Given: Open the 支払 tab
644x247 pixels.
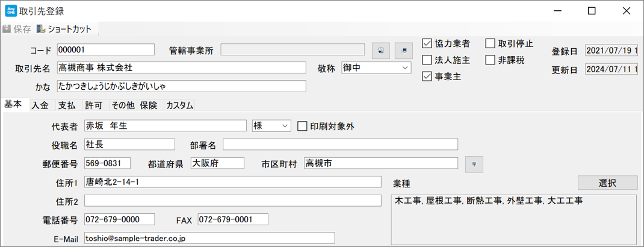Looking at the screenshot, I should coord(67,105).
